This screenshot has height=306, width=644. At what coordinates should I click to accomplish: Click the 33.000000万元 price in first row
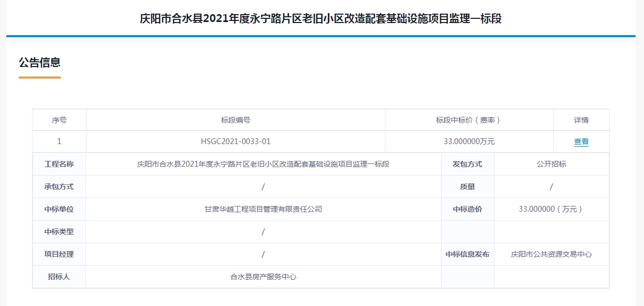(x=469, y=141)
